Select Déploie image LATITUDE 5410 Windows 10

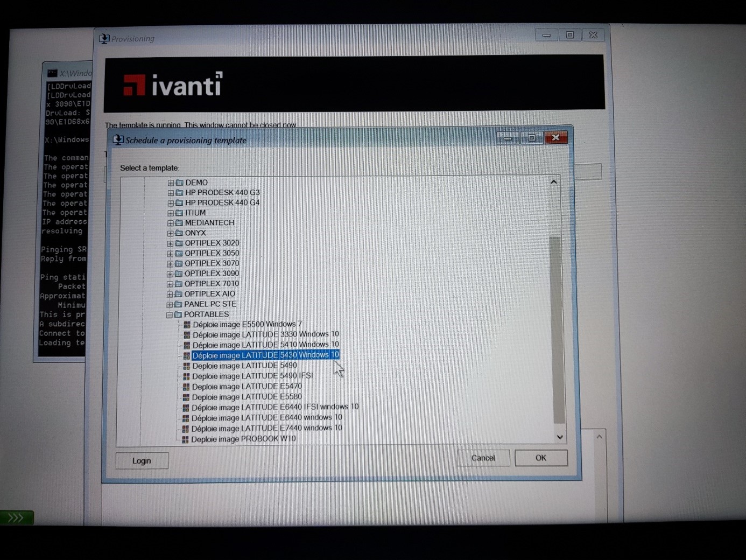coord(265,345)
